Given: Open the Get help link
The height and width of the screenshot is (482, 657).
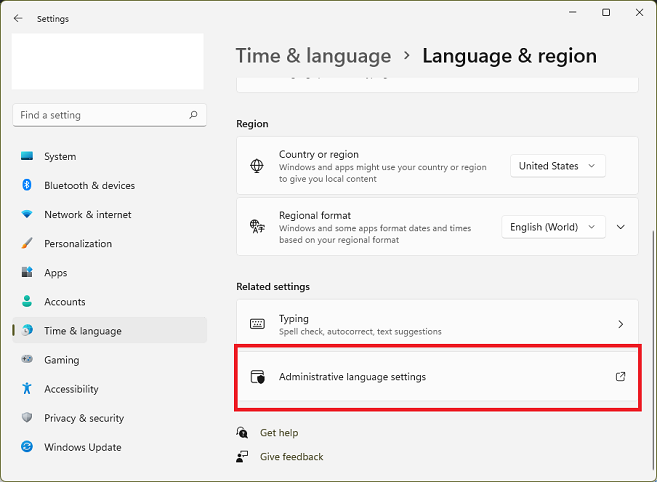Looking at the screenshot, I should [x=279, y=433].
